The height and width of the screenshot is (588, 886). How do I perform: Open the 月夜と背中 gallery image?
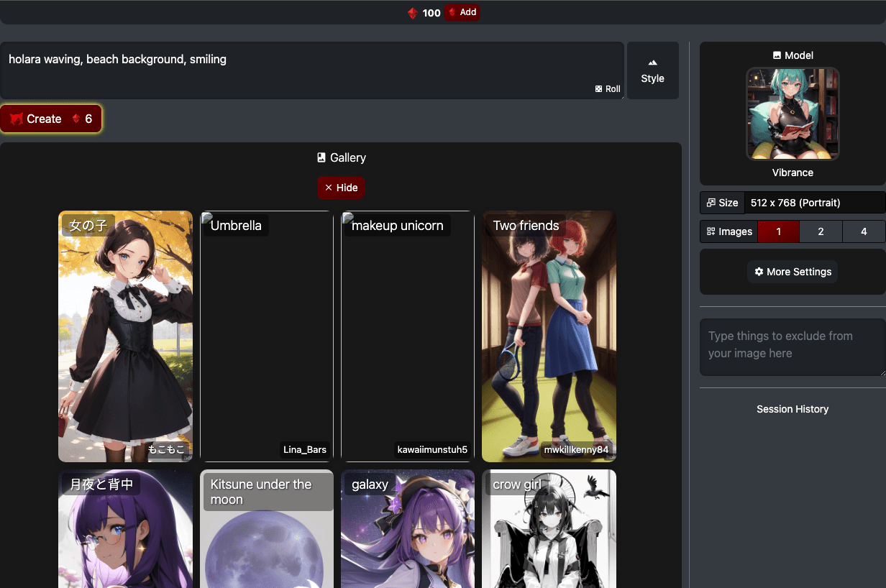[125, 529]
